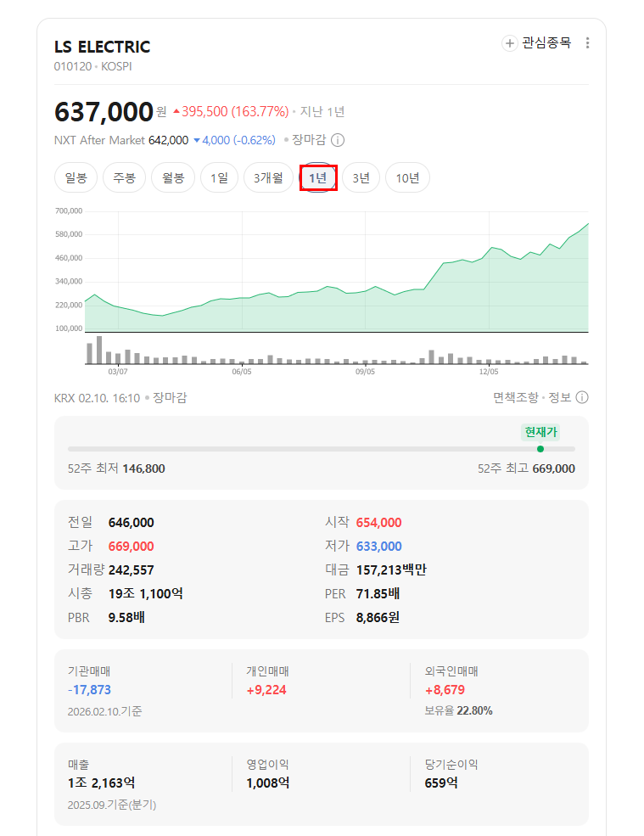
Task: Add LS ELECTRIC to 관심종목 watchlist
Action: 536,42
